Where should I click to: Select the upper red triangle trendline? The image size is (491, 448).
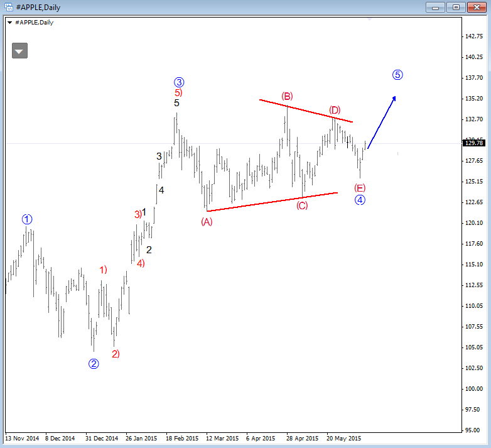coord(306,111)
